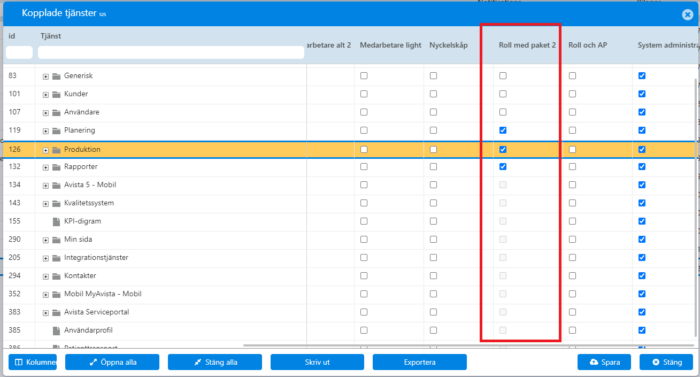Click Öppna alla to expand all
700x377 pixels.
click(x=112, y=362)
